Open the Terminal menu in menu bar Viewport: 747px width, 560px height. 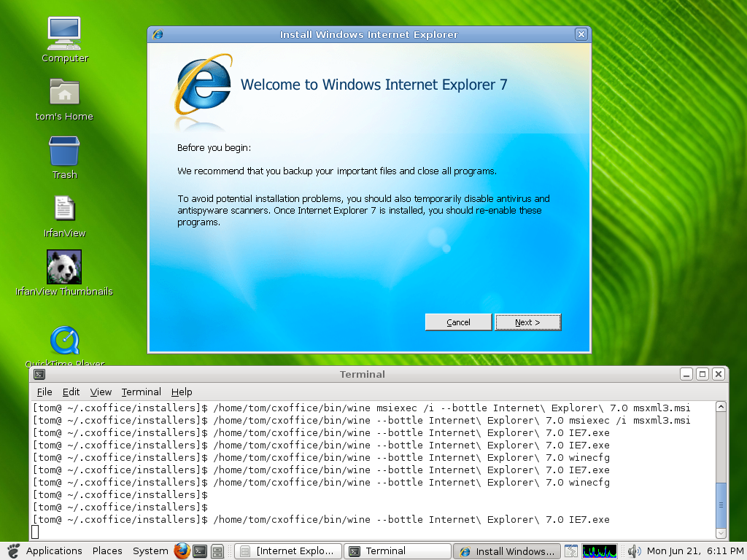pyautogui.click(x=141, y=392)
